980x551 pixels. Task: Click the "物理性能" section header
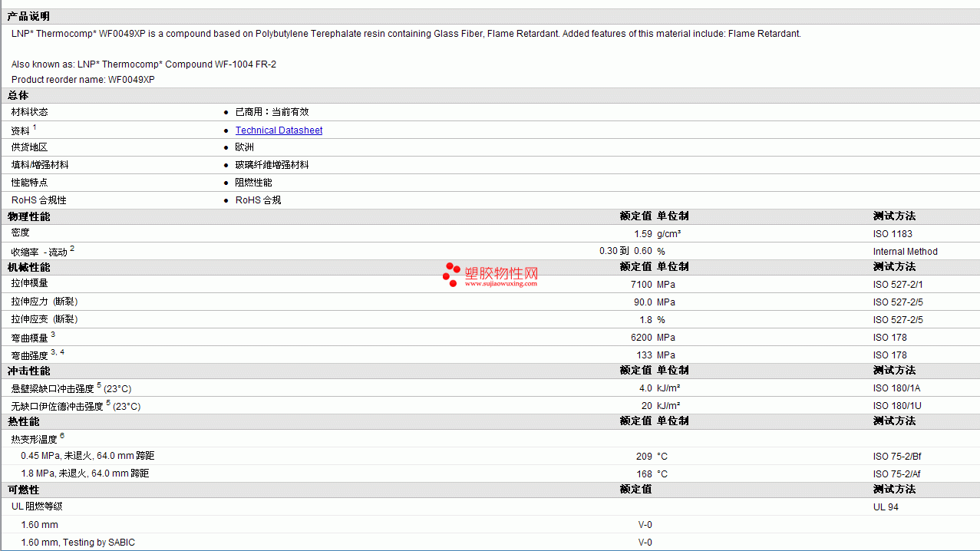[28, 216]
